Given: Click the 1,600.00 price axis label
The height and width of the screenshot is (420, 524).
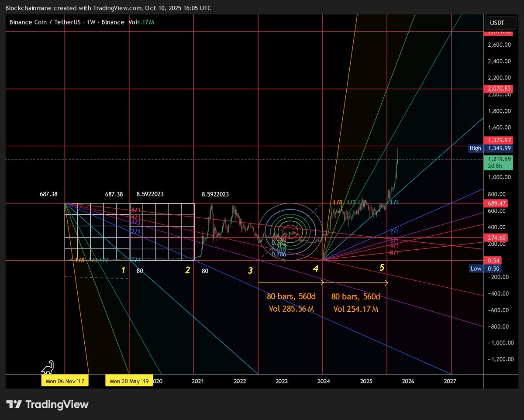Looking at the screenshot, I should point(499,127).
